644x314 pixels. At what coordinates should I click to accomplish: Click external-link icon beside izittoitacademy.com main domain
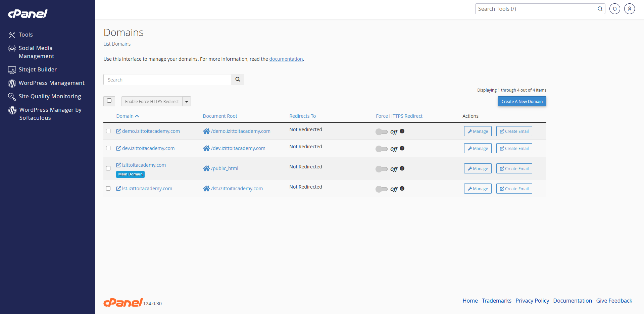(118, 165)
